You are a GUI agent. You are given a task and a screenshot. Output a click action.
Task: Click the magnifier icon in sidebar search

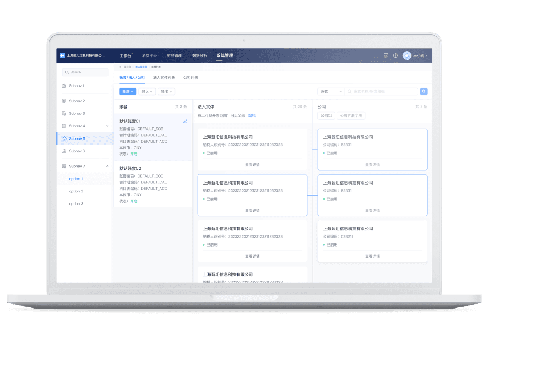pos(67,72)
